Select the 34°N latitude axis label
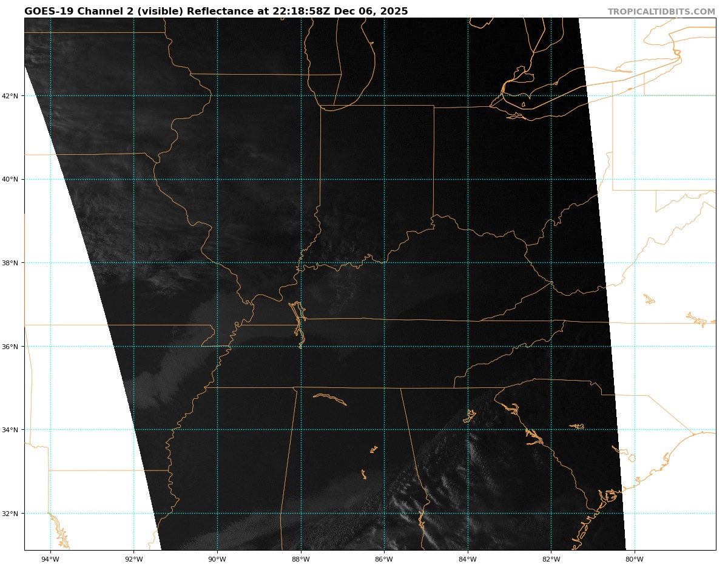728x564 pixels. point(12,430)
